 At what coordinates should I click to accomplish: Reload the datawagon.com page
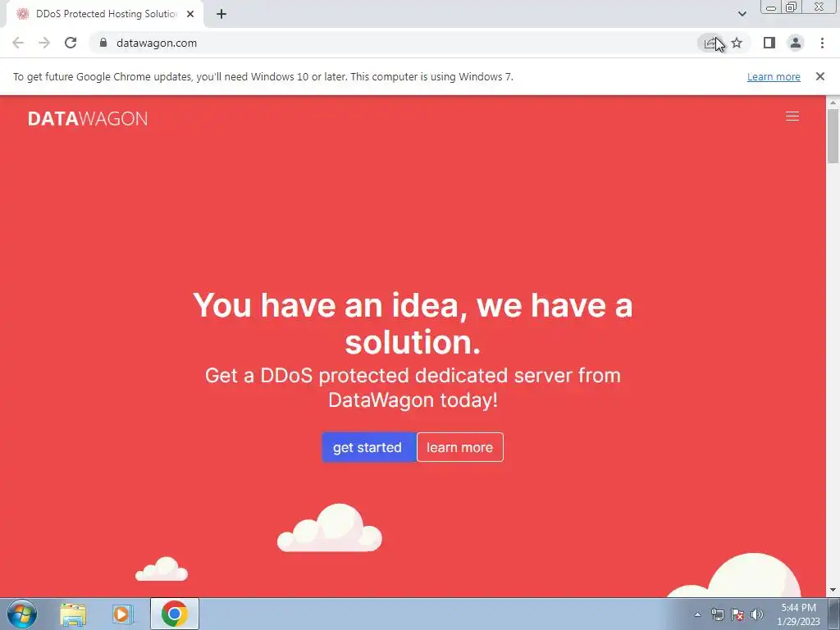point(71,43)
